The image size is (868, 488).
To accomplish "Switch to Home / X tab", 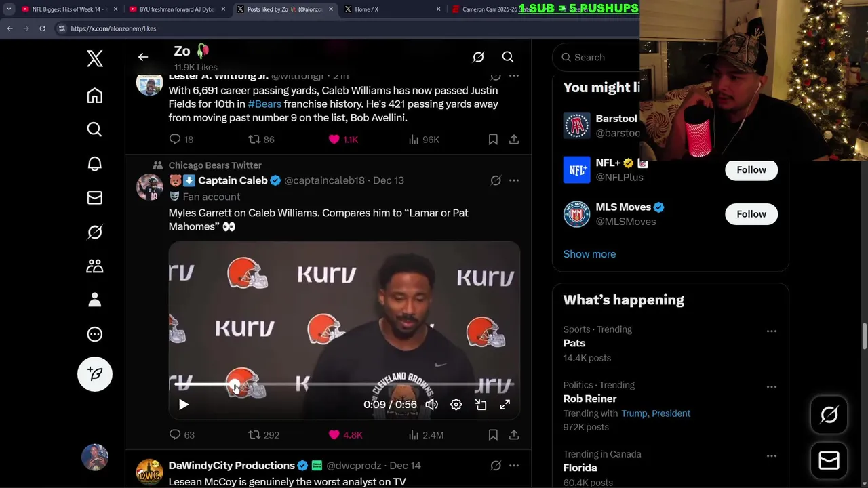I will tap(391, 9).
